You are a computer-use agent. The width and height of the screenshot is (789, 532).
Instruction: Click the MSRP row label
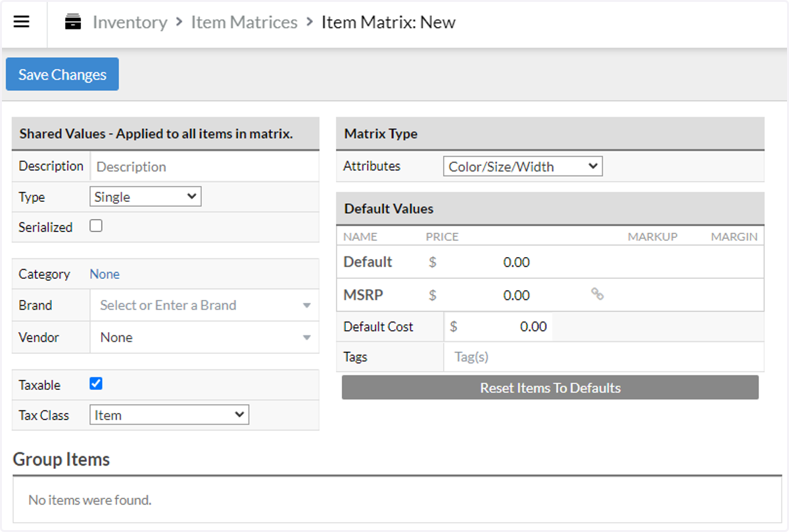(364, 295)
